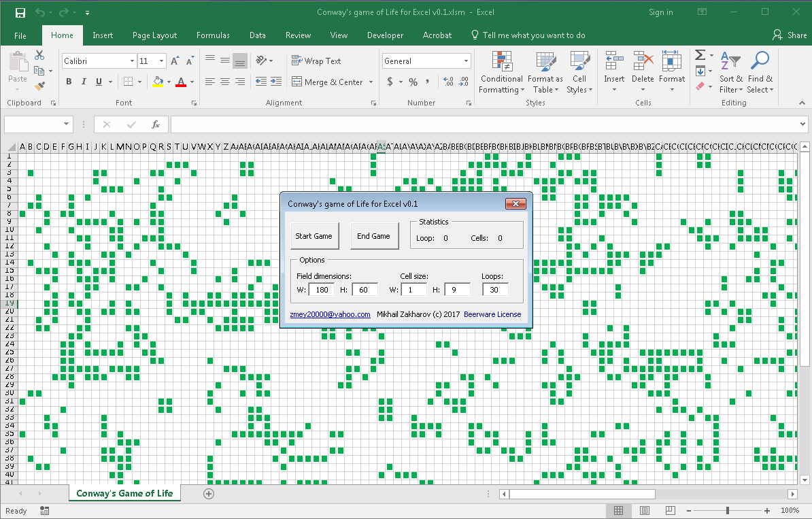
Task: Open font color dropdown arrow
Action: 192,82
